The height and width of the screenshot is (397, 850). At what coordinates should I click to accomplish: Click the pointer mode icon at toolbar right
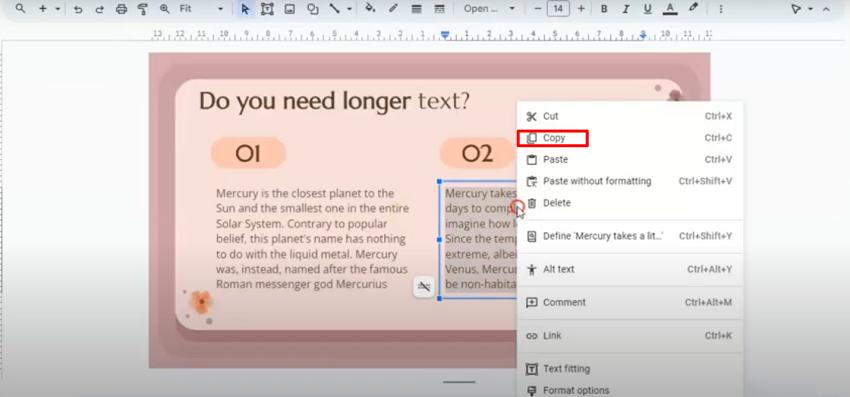795,9
